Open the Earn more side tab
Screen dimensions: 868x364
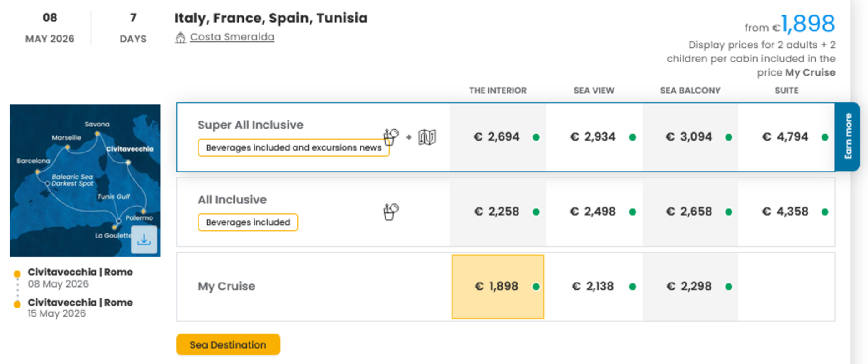click(x=848, y=136)
